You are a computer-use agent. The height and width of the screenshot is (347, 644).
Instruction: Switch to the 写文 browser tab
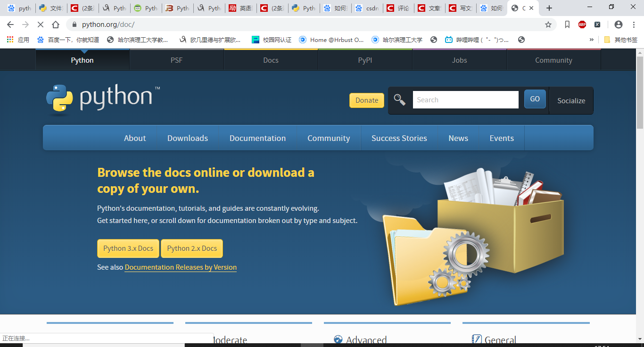coord(462,8)
